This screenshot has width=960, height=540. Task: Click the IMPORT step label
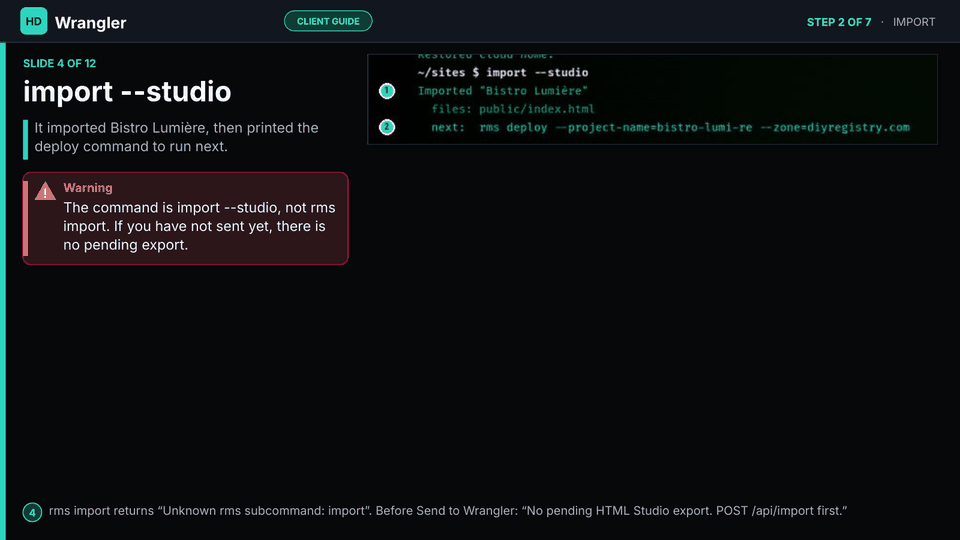coord(914,22)
